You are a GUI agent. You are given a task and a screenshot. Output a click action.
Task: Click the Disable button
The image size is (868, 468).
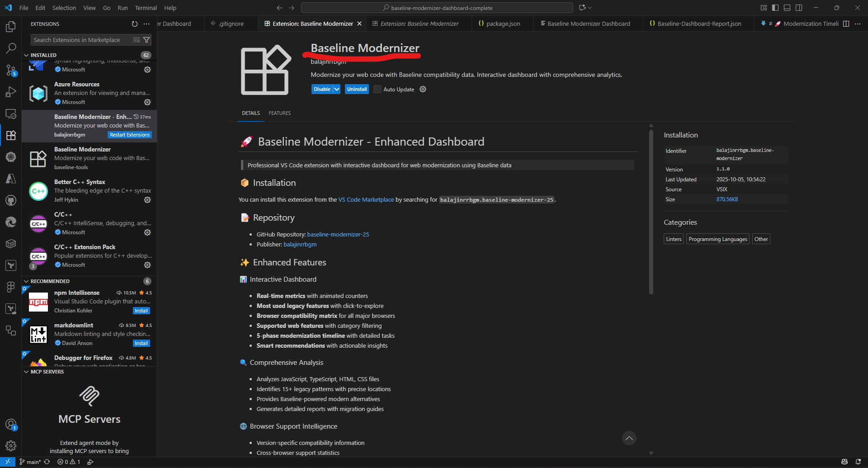[322, 89]
